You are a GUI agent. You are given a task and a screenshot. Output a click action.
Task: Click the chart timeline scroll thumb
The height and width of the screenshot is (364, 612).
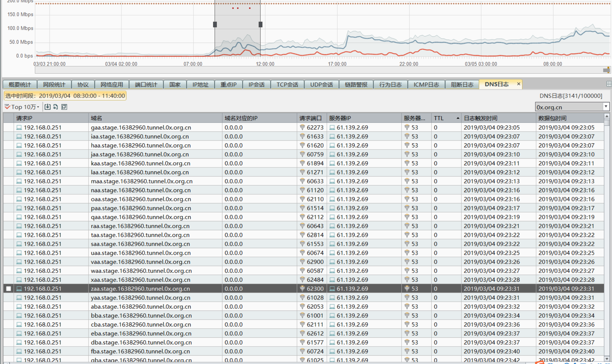(x=606, y=70)
